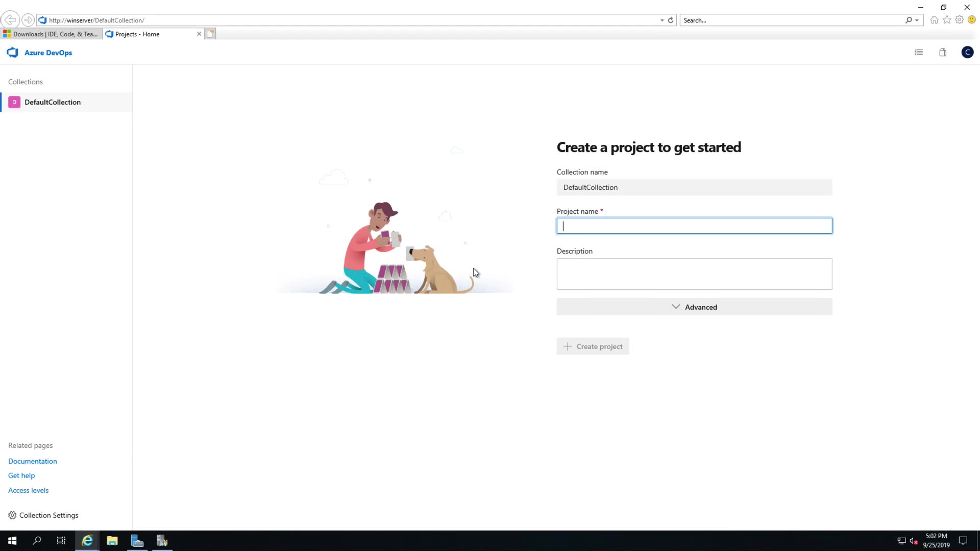Open the address bar history dropdown

click(662, 20)
